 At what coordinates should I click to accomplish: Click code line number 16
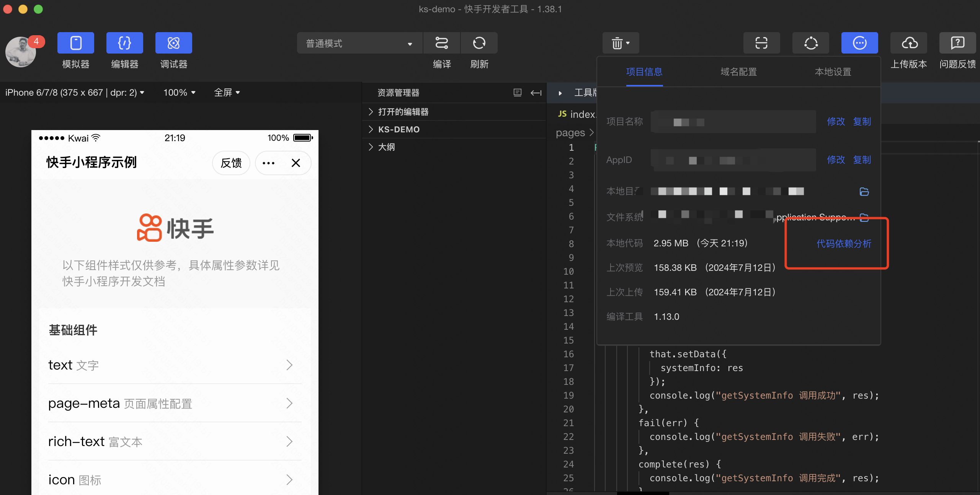click(568, 354)
